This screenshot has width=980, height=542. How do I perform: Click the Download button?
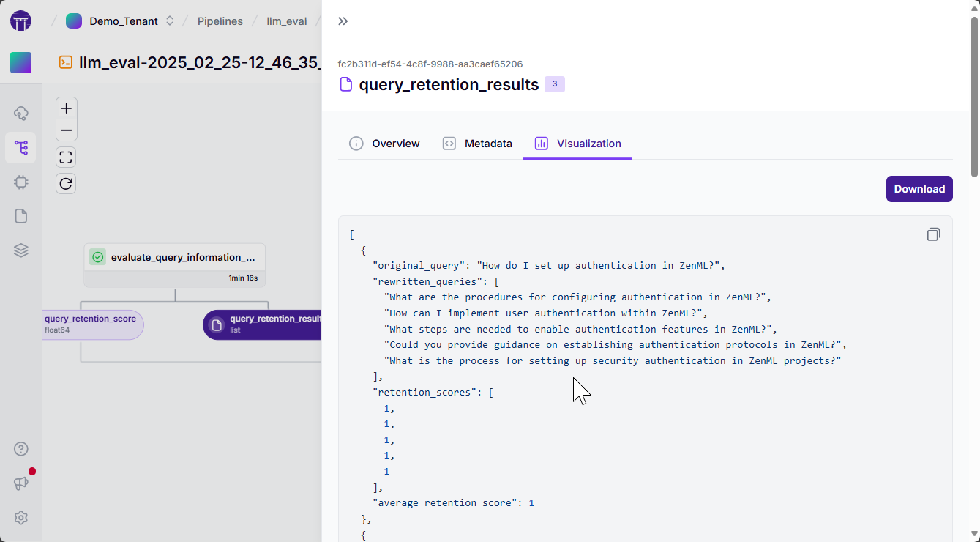click(919, 189)
